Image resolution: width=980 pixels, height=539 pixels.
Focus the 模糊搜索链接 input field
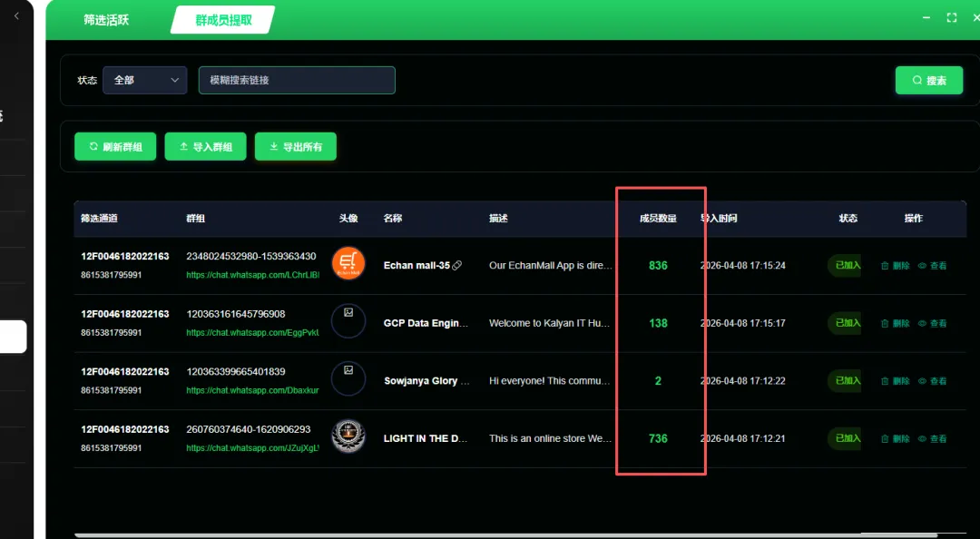297,80
